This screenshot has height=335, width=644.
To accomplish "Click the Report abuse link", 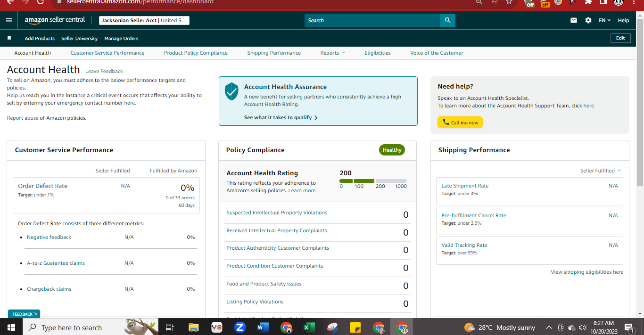I will click(23, 118).
